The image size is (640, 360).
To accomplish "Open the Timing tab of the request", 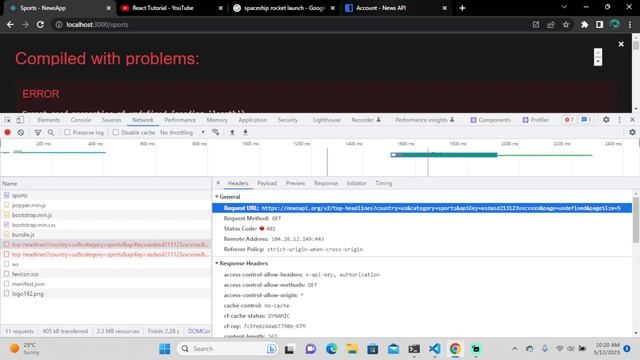I will point(384,183).
